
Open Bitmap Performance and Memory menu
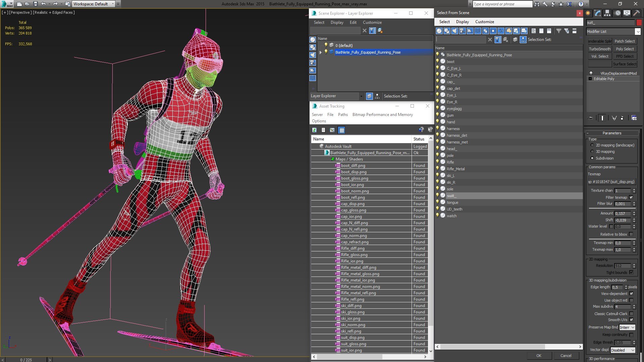[382, 115]
